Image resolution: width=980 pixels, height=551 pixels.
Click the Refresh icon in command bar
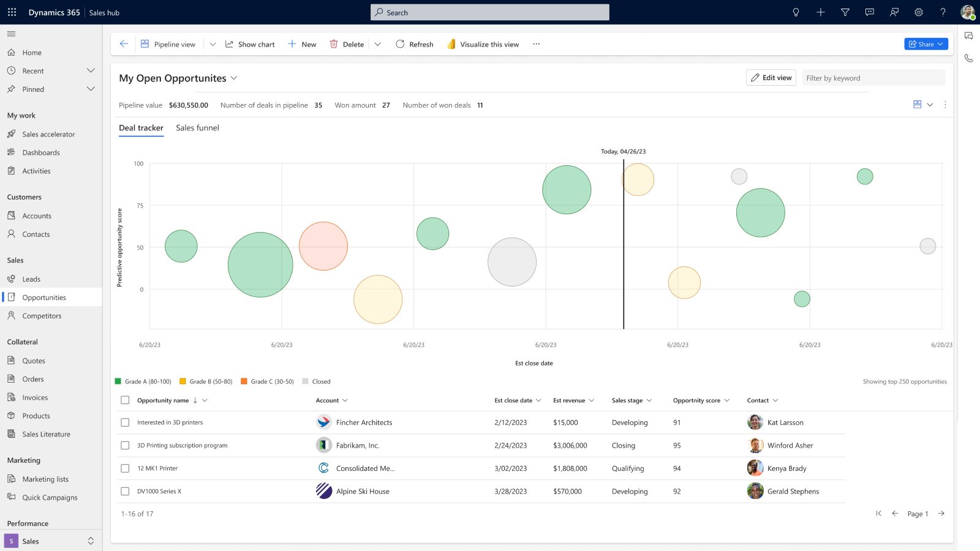[400, 44]
